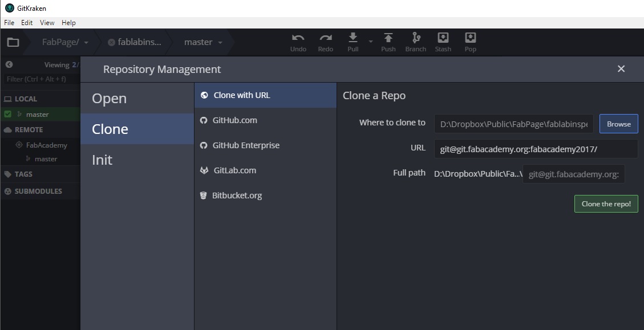644x330 pixels.
Task: Click the Clone the repo! button
Action: click(x=606, y=204)
